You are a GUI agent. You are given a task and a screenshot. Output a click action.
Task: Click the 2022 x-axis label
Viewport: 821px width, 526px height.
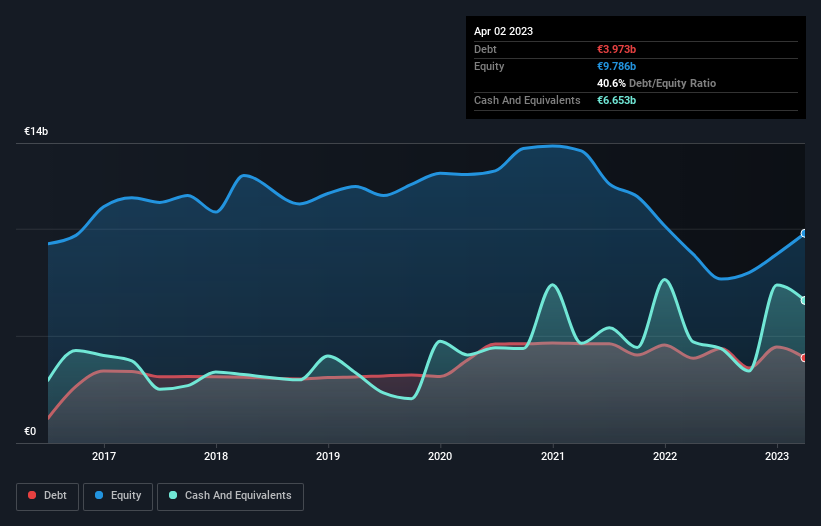[x=665, y=456]
